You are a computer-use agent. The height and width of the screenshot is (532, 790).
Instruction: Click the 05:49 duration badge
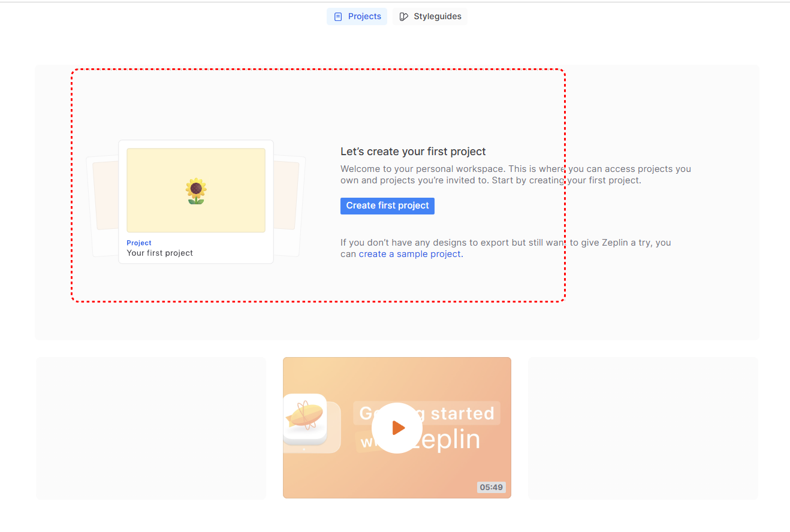tap(491, 487)
